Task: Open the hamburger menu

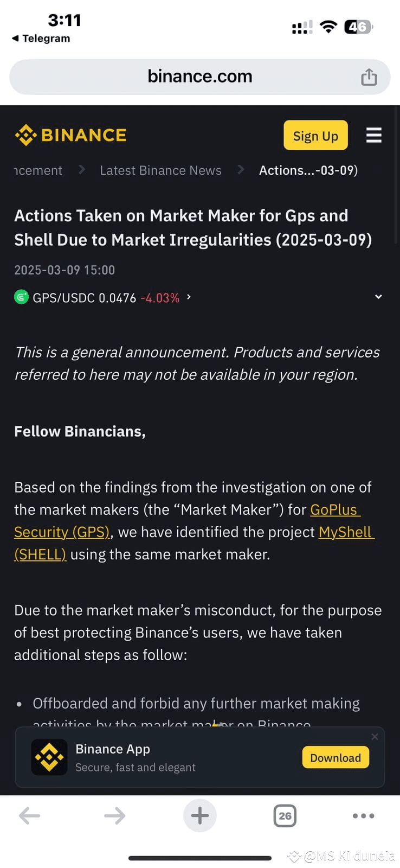Action: coord(374,135)
